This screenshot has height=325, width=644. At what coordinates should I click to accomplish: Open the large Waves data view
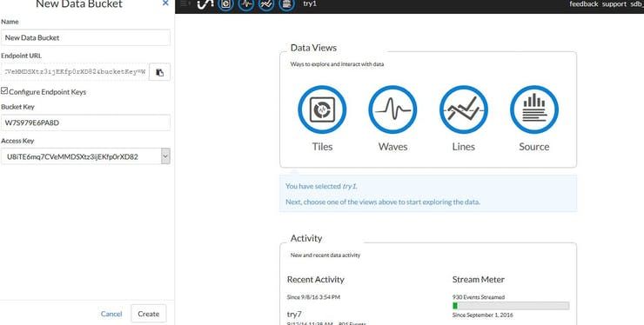[392, 109]
